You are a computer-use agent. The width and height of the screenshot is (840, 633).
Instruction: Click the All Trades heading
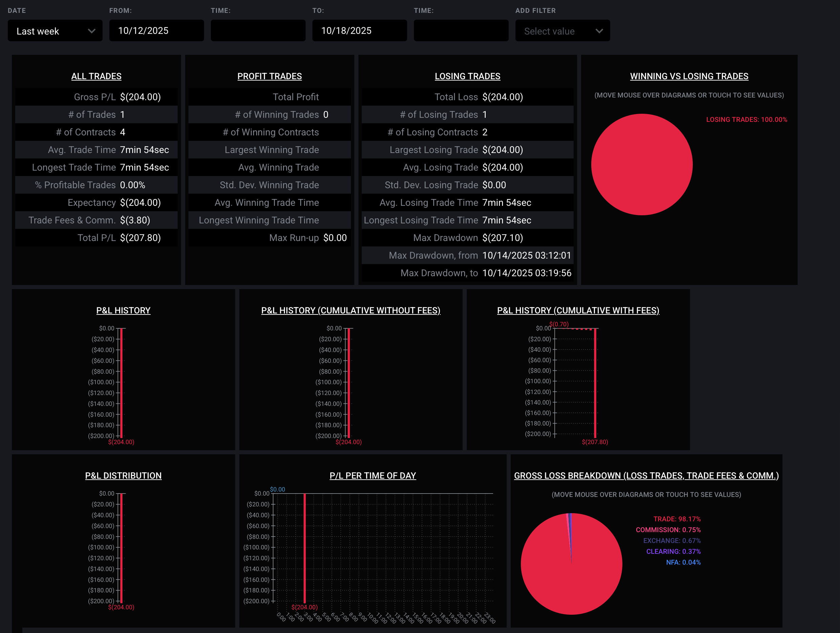(96, 76)
